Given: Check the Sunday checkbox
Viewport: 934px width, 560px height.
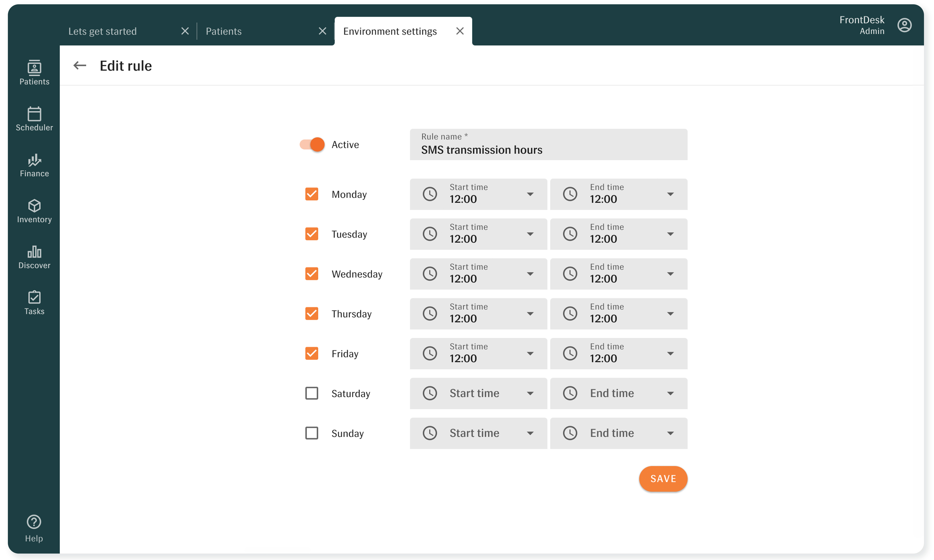Looking at the screenshot, I should pyautogui.click(x=311, y=433).
